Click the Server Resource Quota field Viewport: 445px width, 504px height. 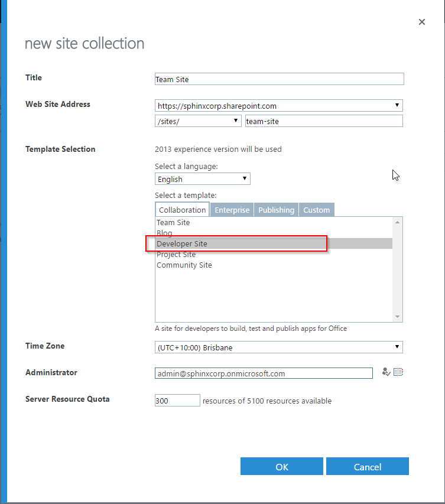[177, 401]
